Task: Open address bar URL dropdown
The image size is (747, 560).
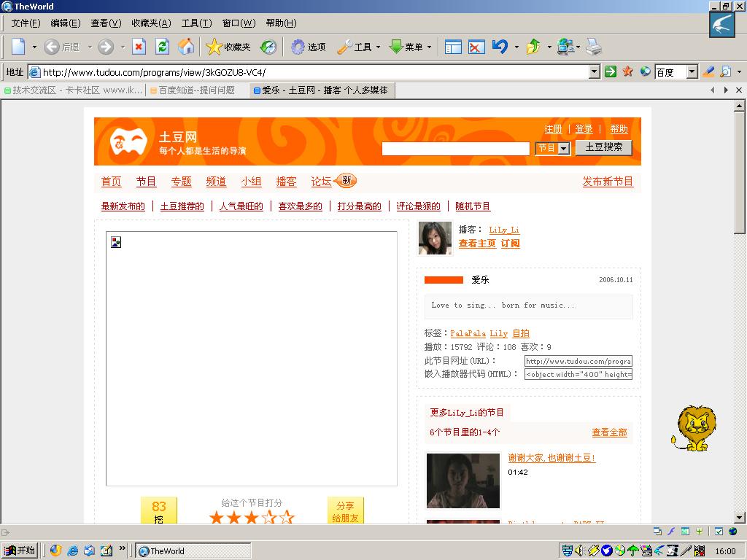Action: [x=594, y=72]
